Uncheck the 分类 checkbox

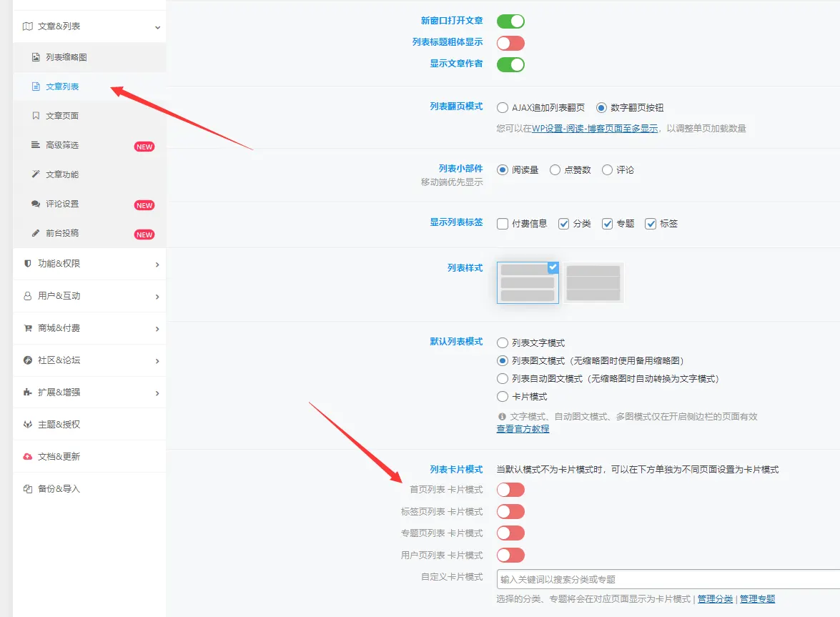563,224
